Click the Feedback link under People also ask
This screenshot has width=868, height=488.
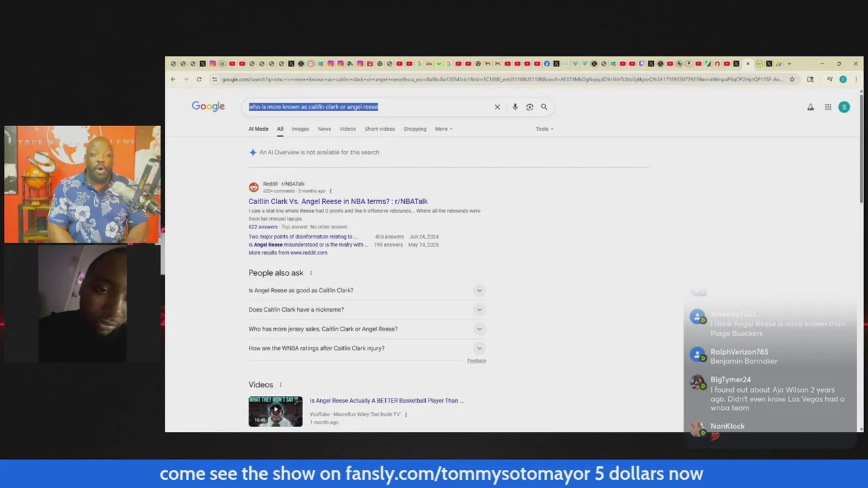click(477, 361)
